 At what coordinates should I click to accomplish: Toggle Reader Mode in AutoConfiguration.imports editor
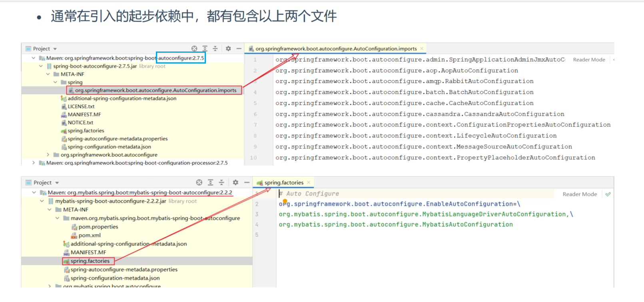(589, 60)
